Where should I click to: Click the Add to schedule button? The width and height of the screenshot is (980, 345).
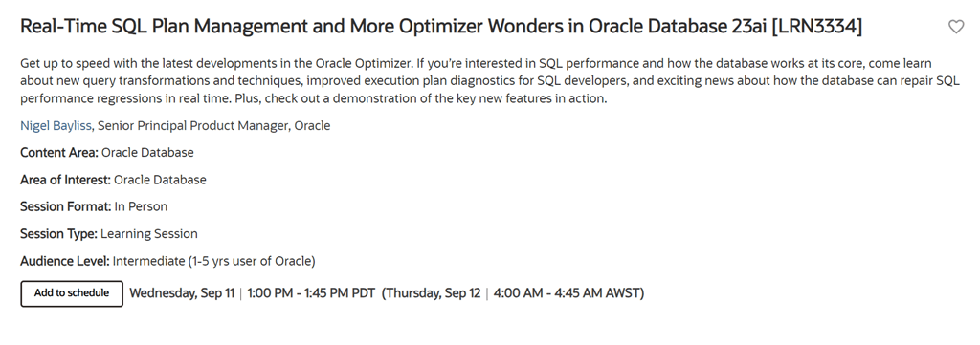click(72, 293)
